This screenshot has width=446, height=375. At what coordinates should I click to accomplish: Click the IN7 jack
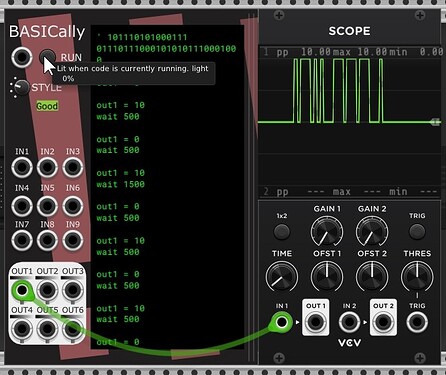click(x=22, y=240)
